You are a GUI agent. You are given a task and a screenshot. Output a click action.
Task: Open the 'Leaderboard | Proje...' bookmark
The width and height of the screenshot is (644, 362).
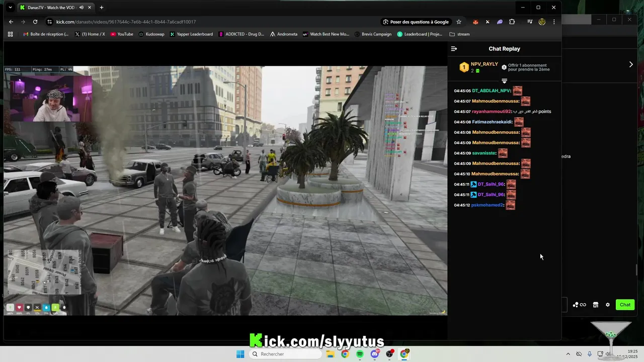(420, 34)
